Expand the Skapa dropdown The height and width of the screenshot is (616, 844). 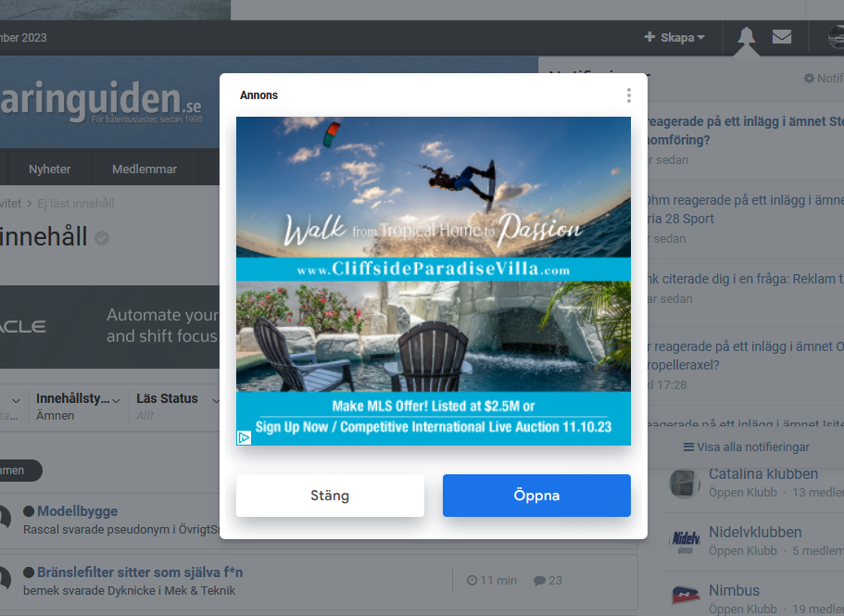(x=674, y=37)
